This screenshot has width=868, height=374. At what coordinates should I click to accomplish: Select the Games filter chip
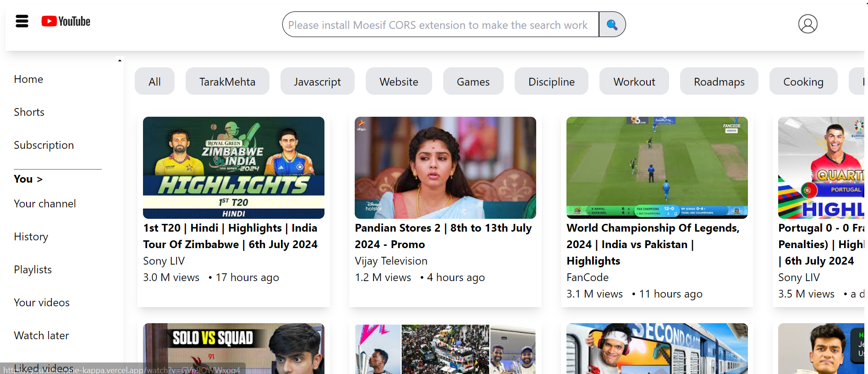point(473,81)
